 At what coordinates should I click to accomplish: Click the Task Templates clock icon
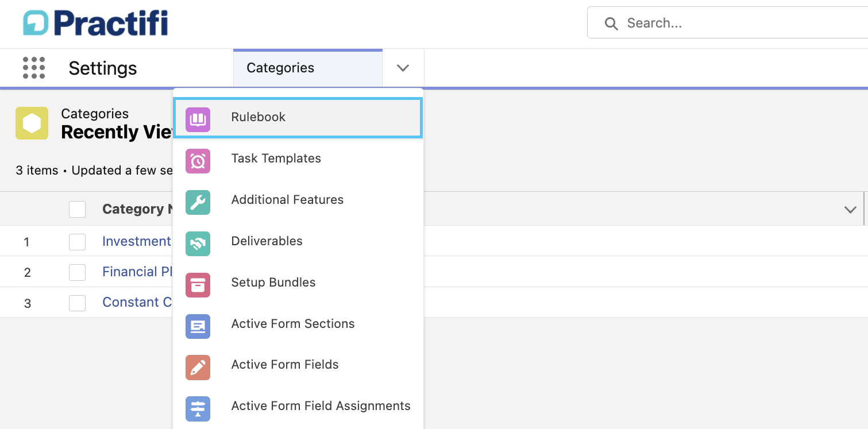coord(198,161)
